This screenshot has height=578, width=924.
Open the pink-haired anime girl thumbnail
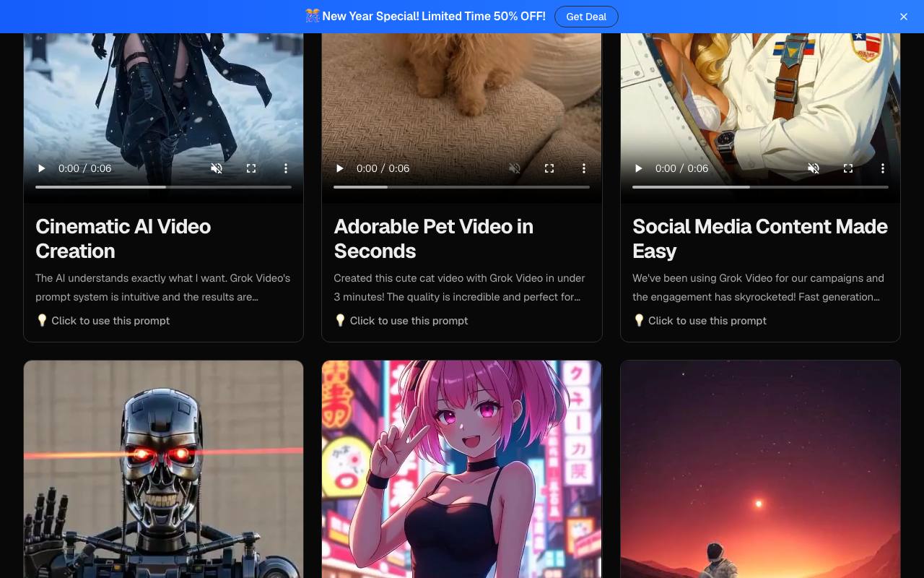point(462,469)
